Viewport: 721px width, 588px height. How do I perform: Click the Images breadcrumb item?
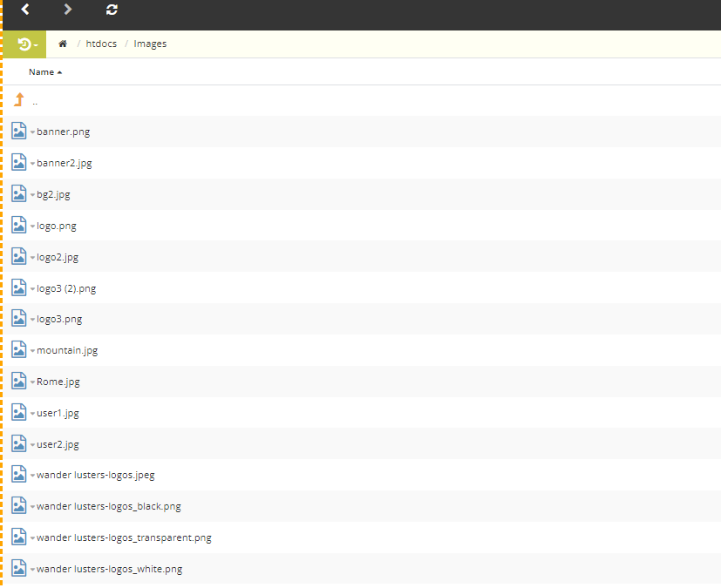tap(150, 44)
